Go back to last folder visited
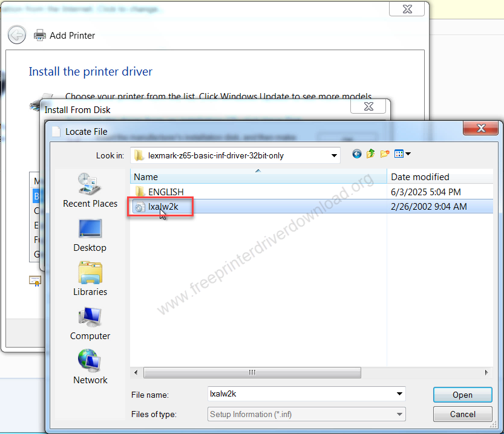504x434 pixels. 357,154
